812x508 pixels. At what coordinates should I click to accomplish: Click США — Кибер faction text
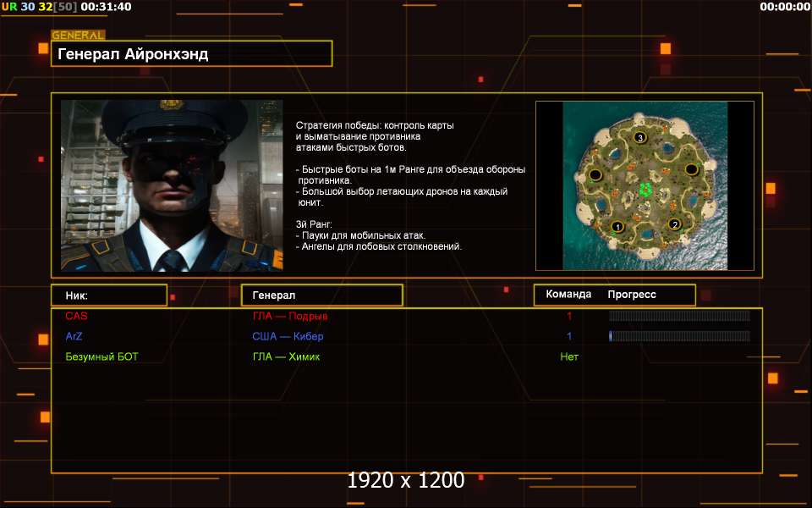pyautogui.click(x=288, y=336)
